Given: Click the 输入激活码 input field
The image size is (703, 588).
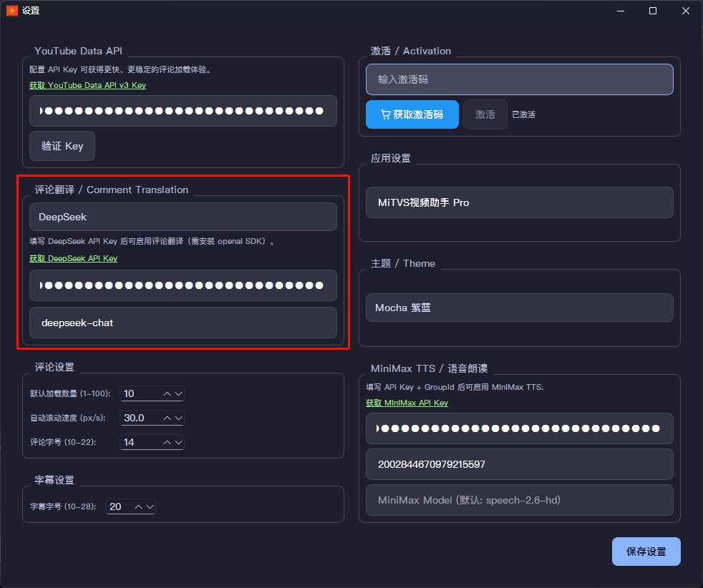Looking at the screenshot, I should (519, 79).
